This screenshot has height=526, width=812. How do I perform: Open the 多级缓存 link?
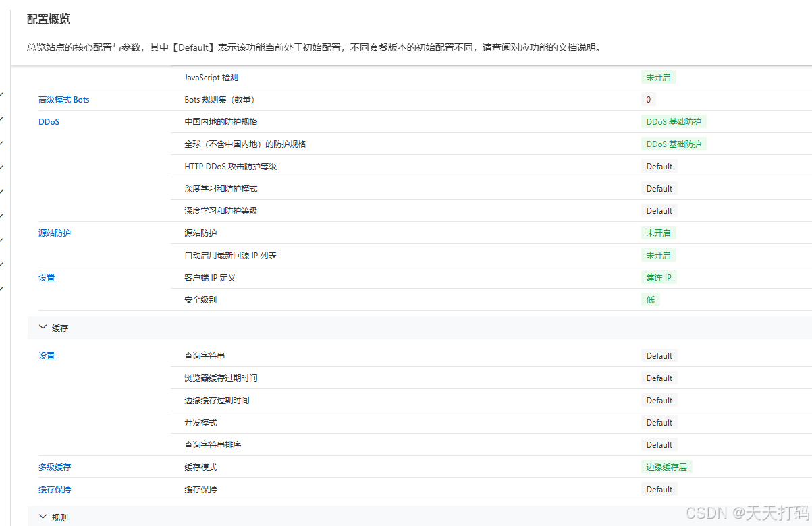tap(55, 467)
